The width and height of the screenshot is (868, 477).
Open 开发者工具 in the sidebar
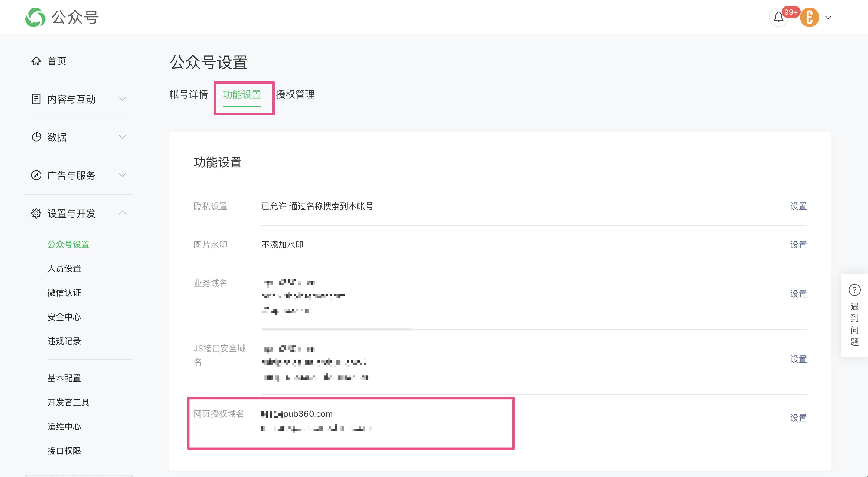(x=68, y=402)
